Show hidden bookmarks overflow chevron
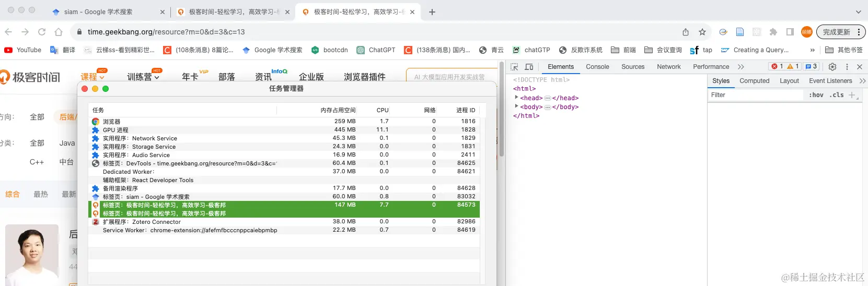This screenshot has height=286, width=868. pyautogui.click(x=812, y=50)
